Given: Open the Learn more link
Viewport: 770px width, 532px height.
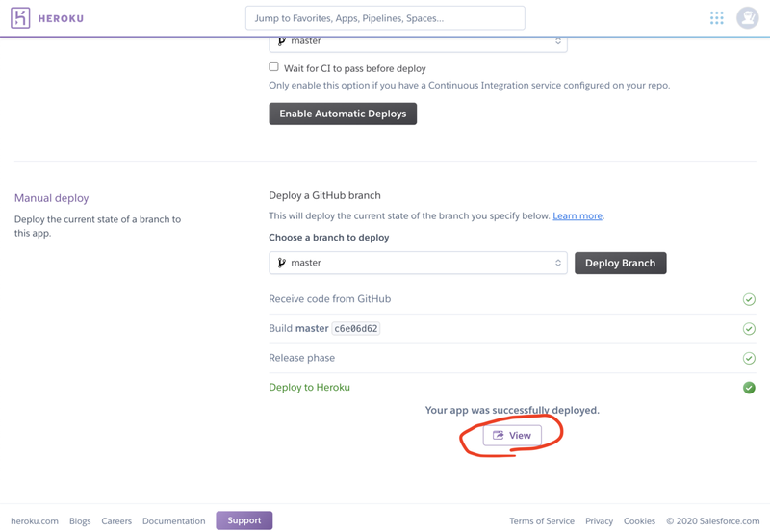Looking at the screenshot, I should [577, 215].
